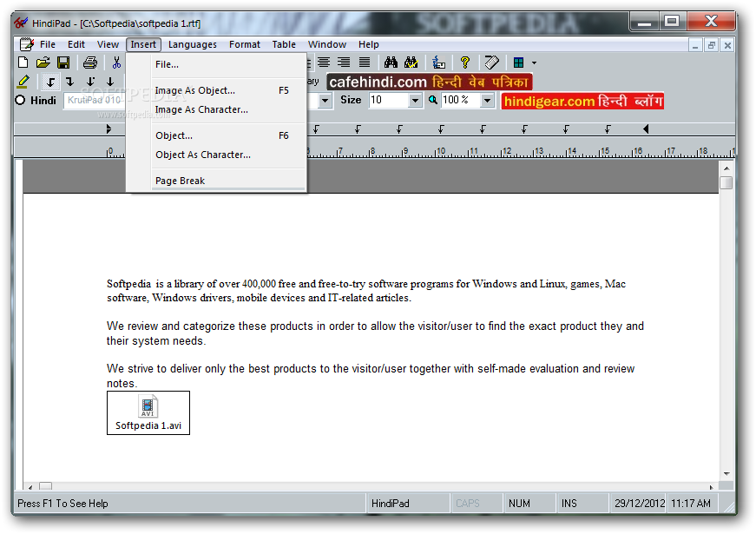Click the word Softpedia in first paragraph
Image resolution: width=756 pixels, height=534 pixels.
[128, 284]
